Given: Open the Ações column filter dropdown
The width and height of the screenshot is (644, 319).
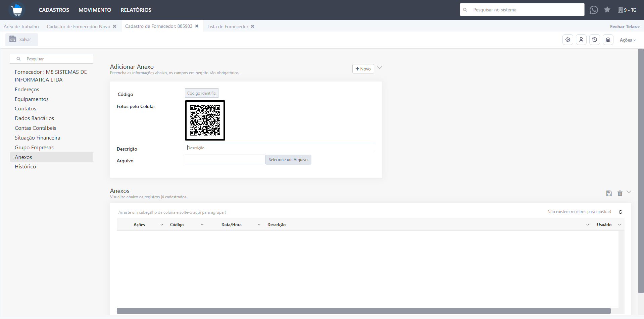Looking at the screenshot, I should (161, 225).
